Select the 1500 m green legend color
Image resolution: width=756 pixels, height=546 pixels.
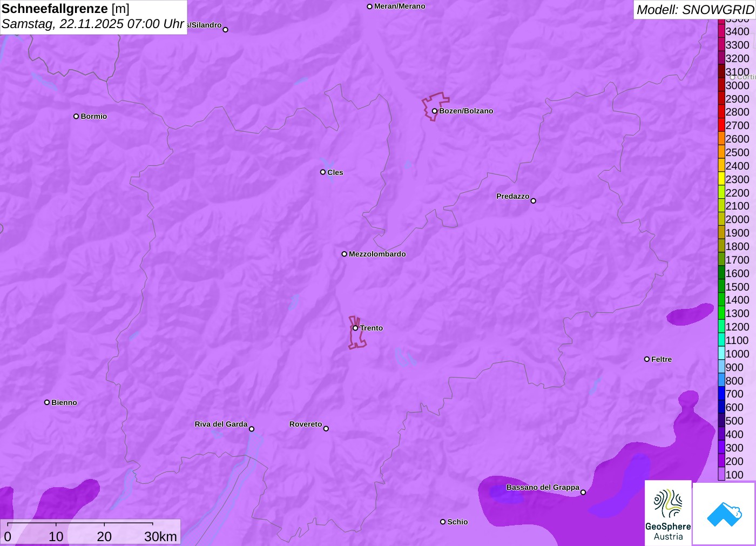pyautogui.click(x=721, y=286)
